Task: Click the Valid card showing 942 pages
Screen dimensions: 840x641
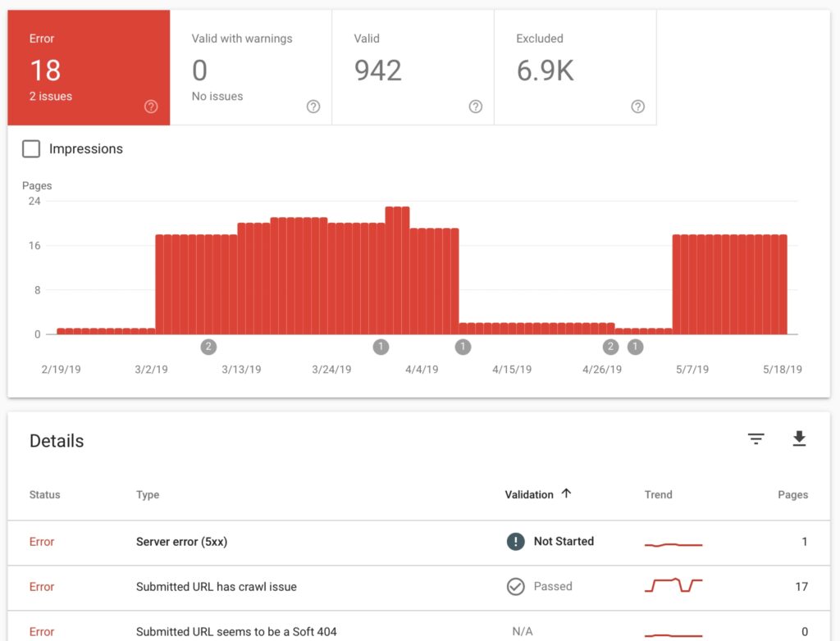Action: (410, 66)
